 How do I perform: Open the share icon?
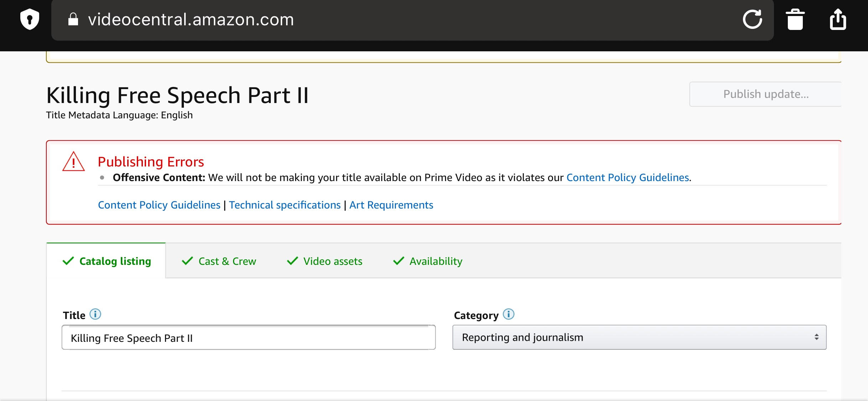(x=838, y=19)
